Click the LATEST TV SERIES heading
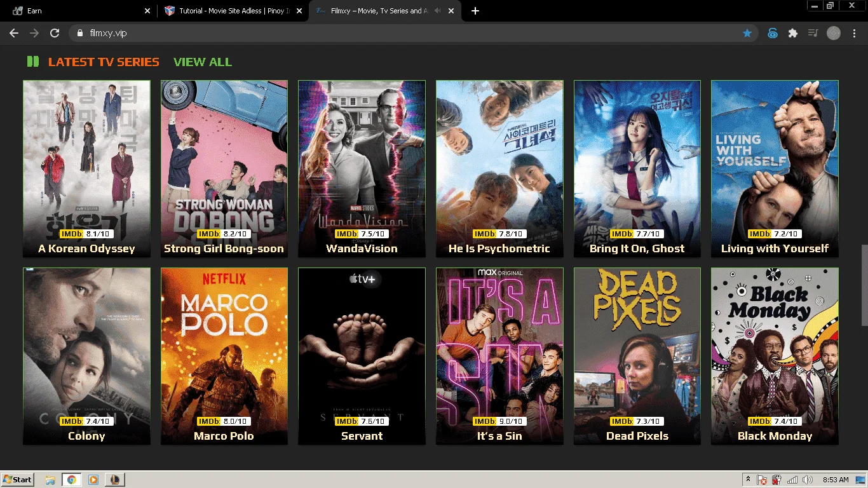868x488 pixels. point(104,62)
